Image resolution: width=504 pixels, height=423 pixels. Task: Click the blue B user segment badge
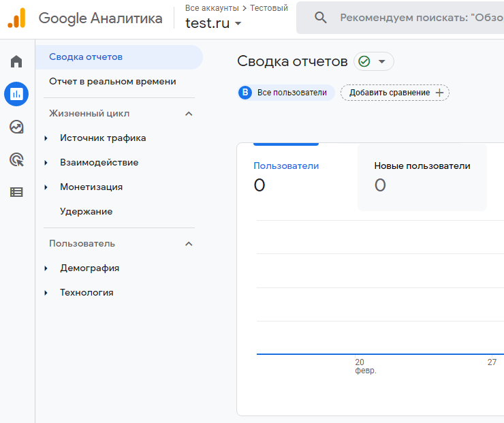[245, 93]
